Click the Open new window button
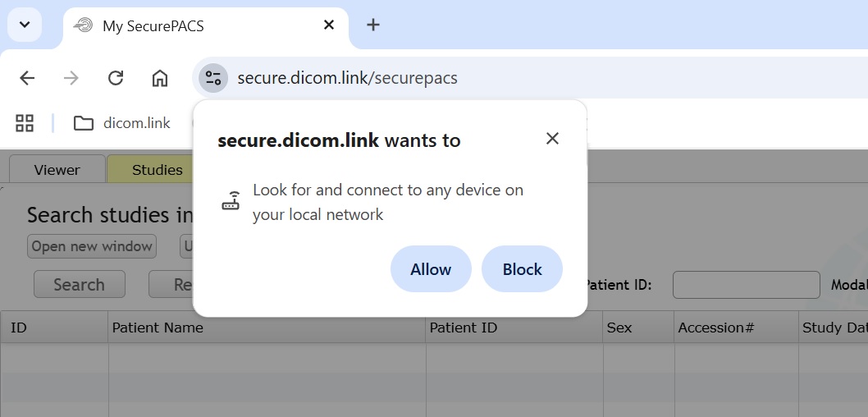The image size is (868, 417). point(92,246)
